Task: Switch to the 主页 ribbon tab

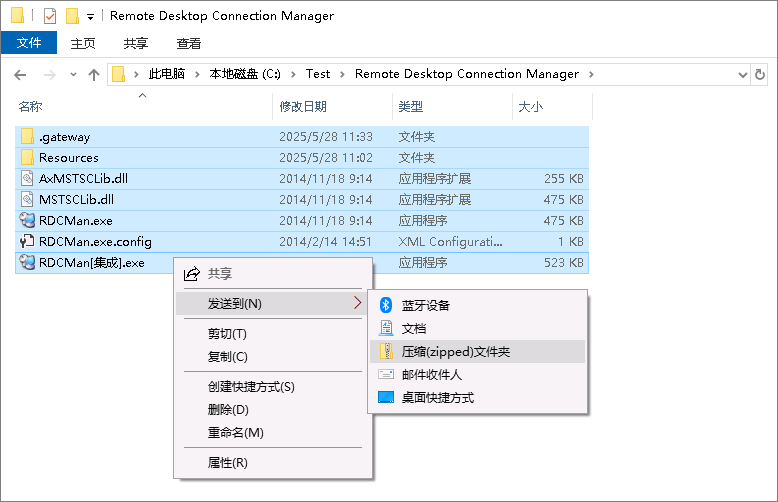Action: [x=83, y=44]
